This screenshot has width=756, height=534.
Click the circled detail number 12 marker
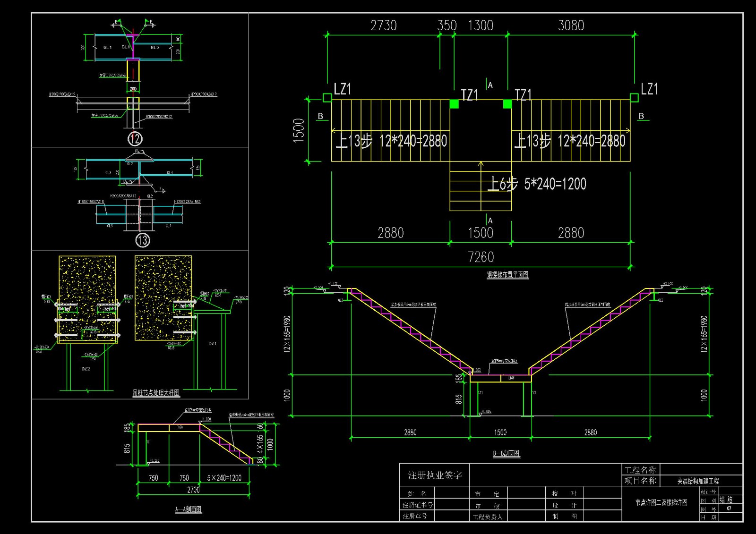[x=135, y=139]
